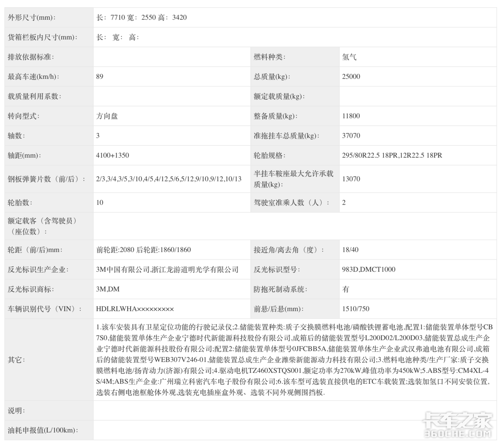Select the dimensions value 长:7710 宽:2550 高:3420
The width and height of the screenshot is (504, 448).
[142, 18]
